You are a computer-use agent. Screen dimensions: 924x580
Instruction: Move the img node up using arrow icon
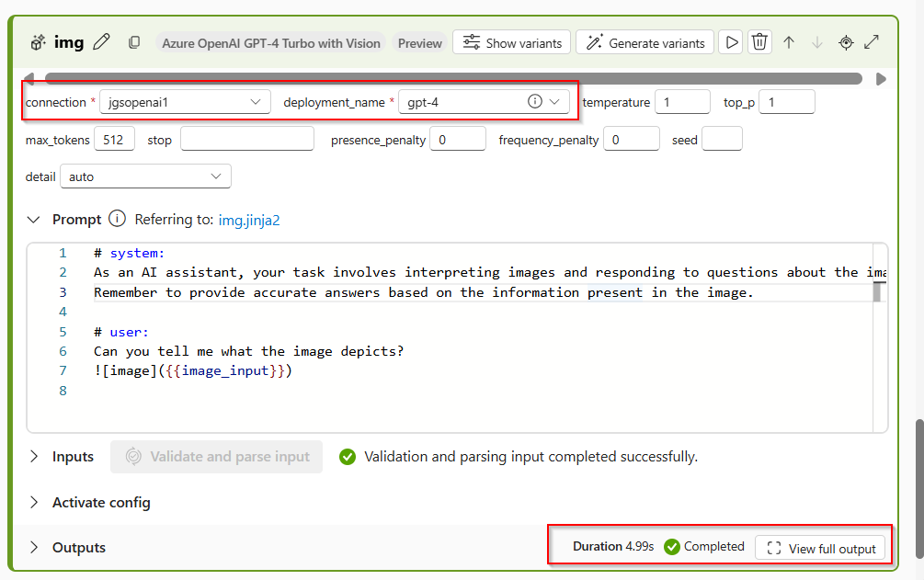tap(789, 41)
